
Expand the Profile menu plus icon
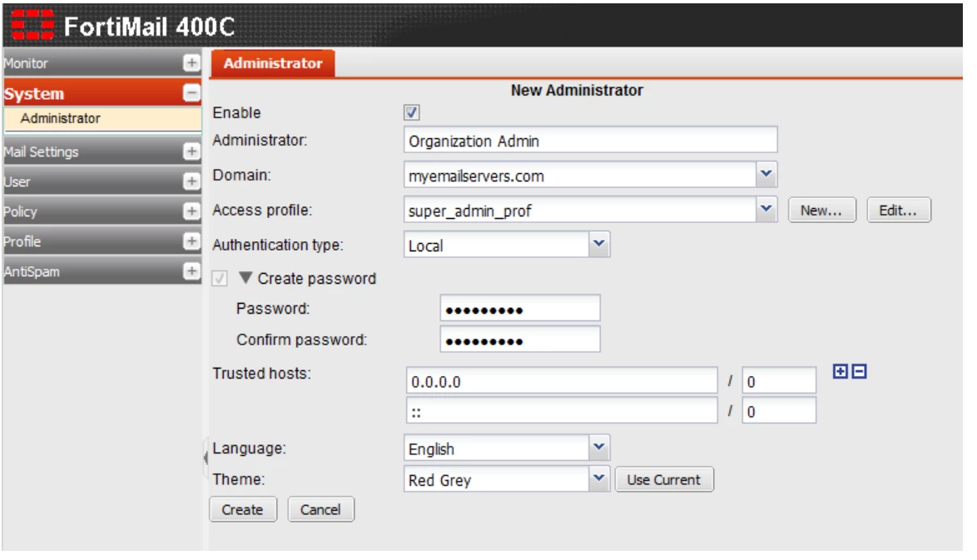[192, 241]
